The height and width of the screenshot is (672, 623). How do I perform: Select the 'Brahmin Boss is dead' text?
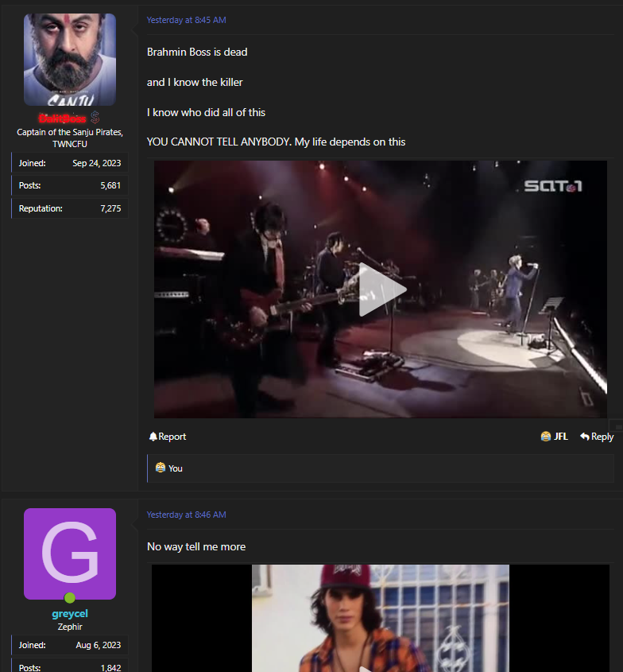(197, 52)
